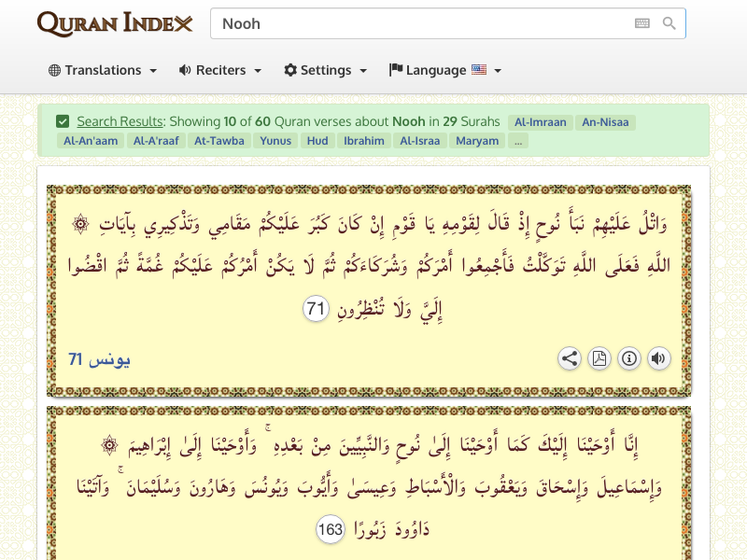
Task: Filter results by Yunus surah
Action: coord(275,141)
